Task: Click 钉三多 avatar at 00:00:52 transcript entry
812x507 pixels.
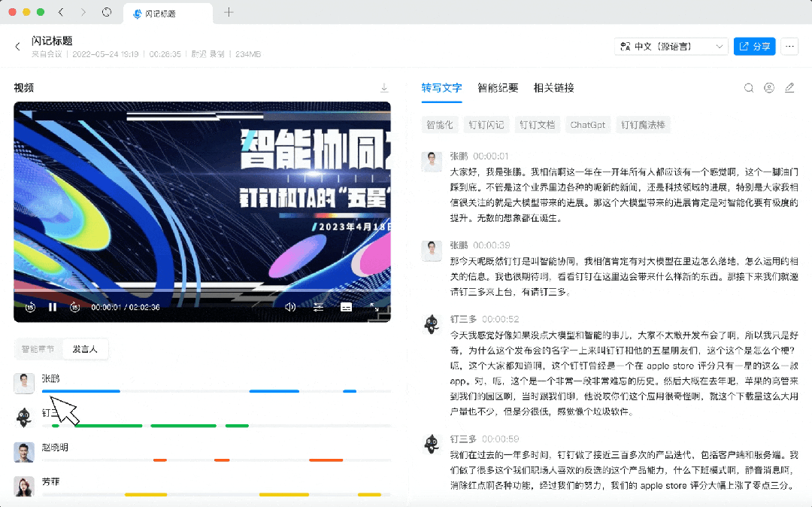Action: 432,325
